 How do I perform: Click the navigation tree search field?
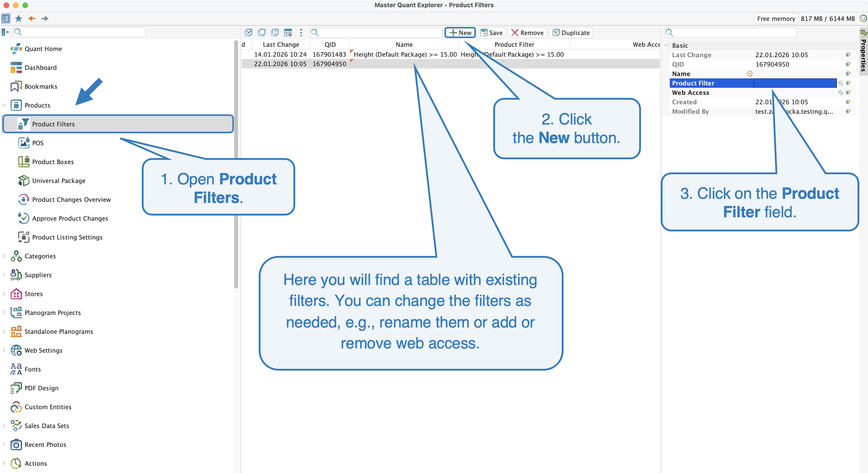pos(80,32)
